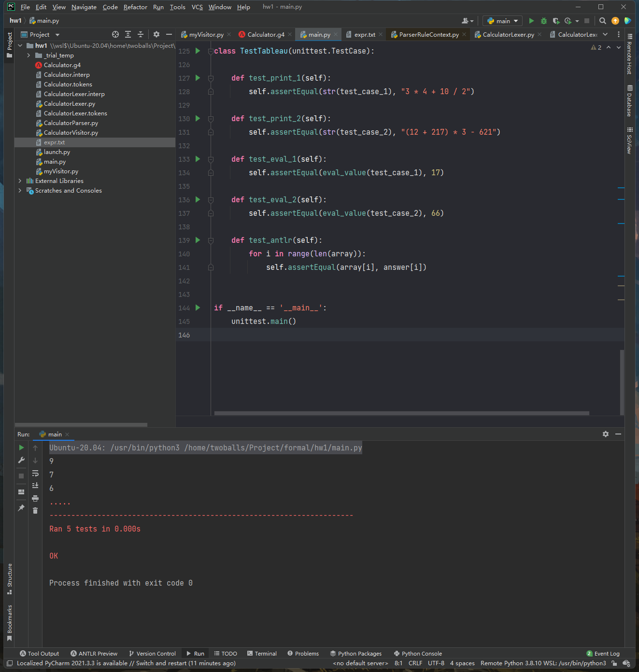Open the Problems tool window

(x=303, y=654)
